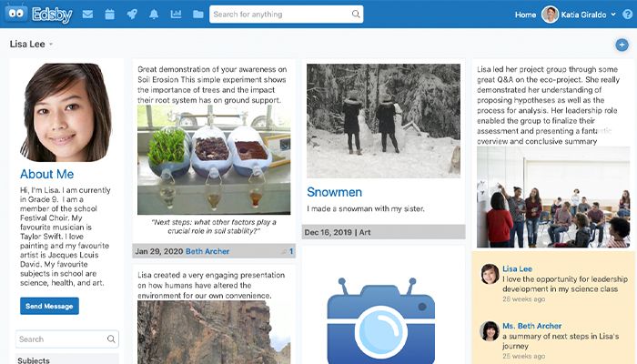Click the help question mark icon
The height and width of the screenshot is (364, 637).
pyautogui.click(x=628, y=15)
